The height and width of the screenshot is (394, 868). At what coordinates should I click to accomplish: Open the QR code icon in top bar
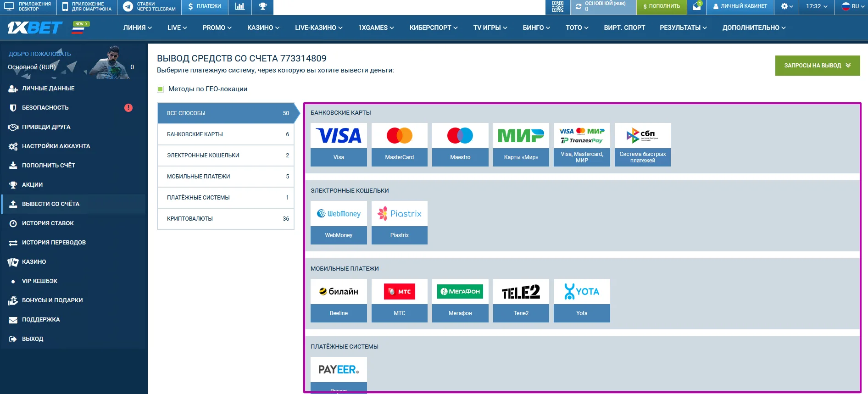coord(557,6)
